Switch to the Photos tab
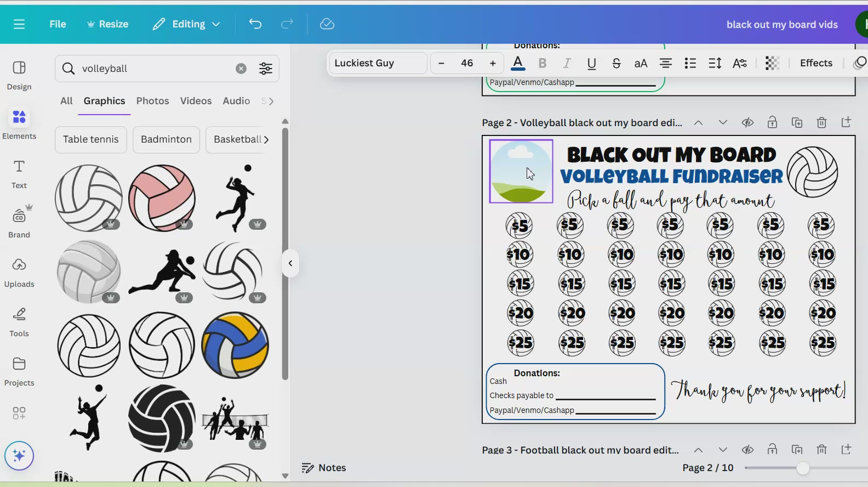868x487 pixels. click(152, 101)
